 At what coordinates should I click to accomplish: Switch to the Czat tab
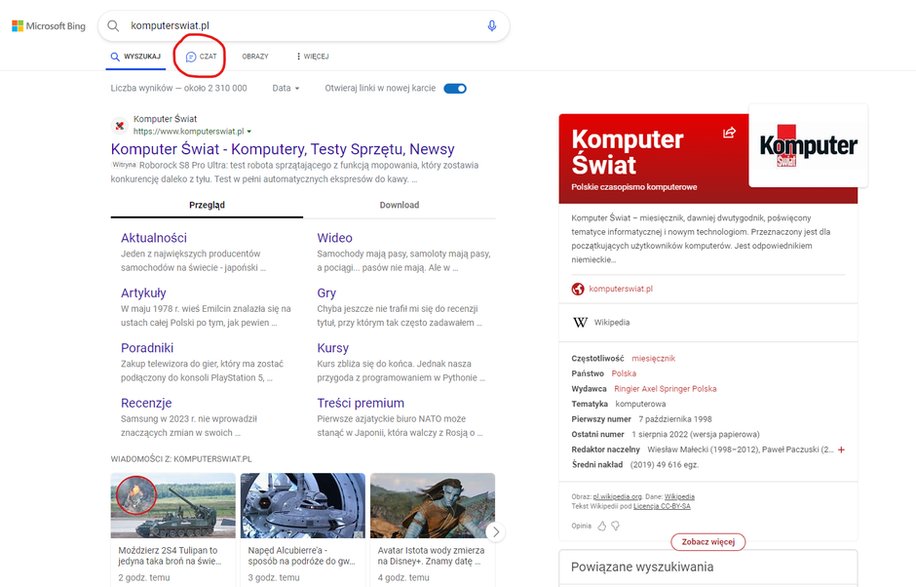(x=201, y=57)
